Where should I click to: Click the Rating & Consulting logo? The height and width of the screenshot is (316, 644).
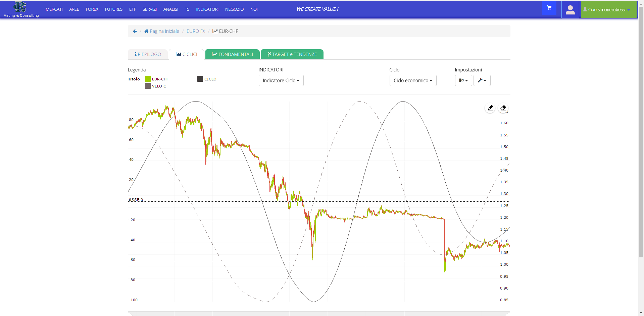point(21,9)
